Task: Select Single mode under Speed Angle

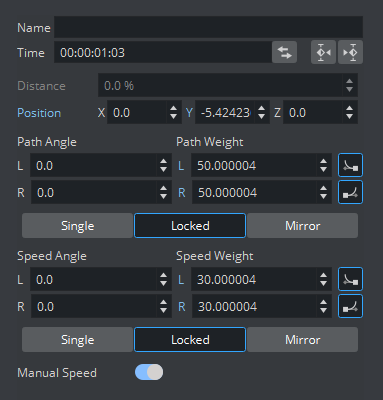Action: 77,340
